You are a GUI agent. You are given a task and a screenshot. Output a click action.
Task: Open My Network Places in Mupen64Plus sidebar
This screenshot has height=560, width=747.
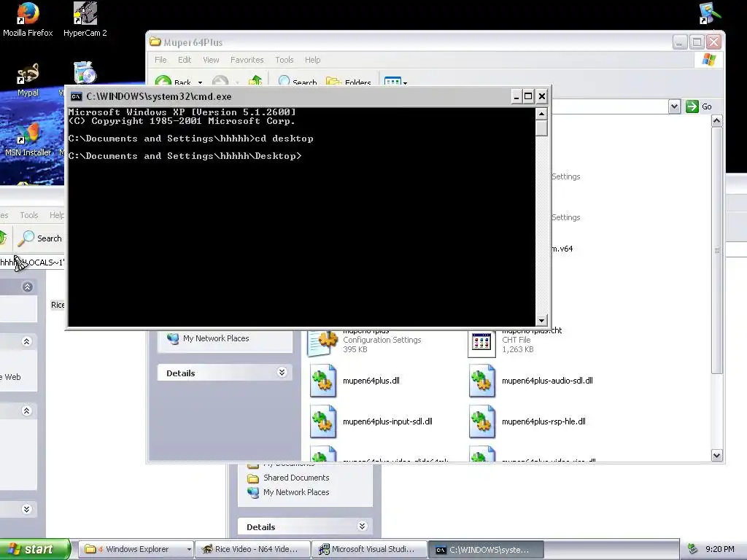point(208,338)
